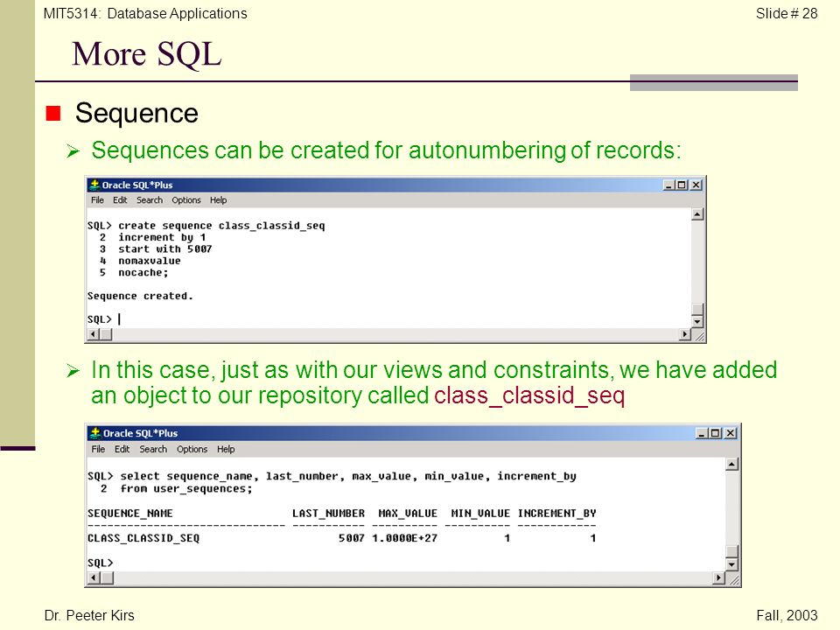Image resolution: width=840 pixels, height=630 pixels.
Task: Minimize the lower SQL*Plus window
Action: click(x=702, y=433)
